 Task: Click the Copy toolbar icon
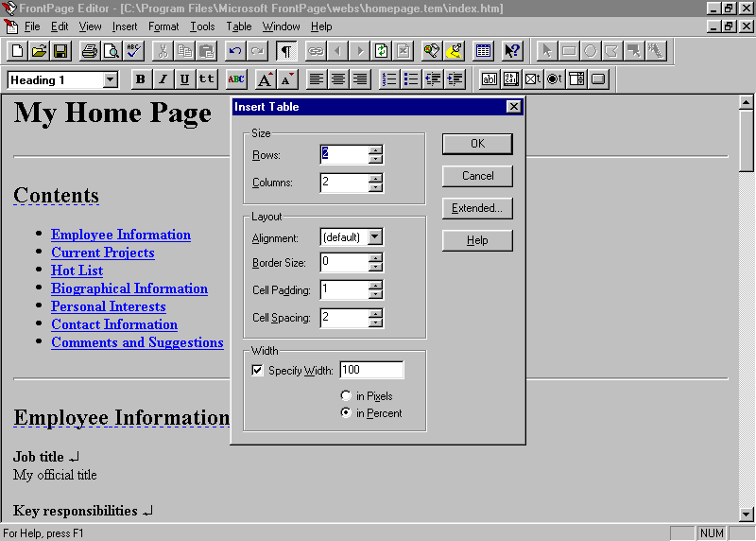click(x=184, y=51)
